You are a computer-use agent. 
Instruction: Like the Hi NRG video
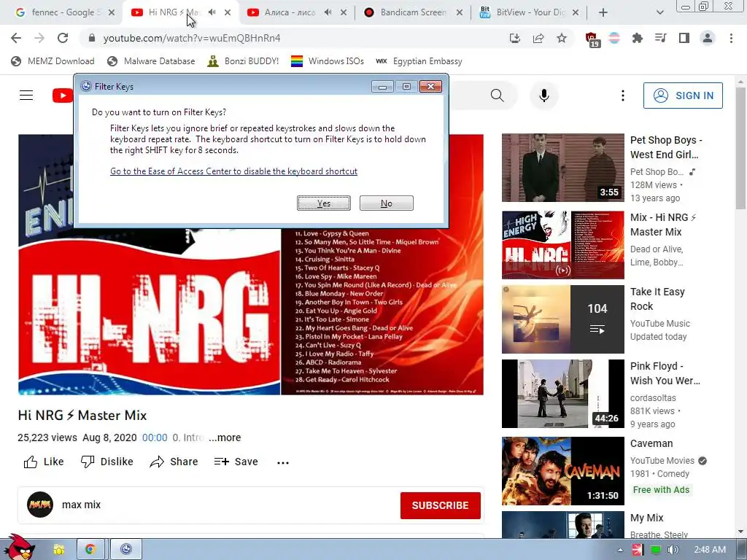pyautogui.click(x=44, y=462)
